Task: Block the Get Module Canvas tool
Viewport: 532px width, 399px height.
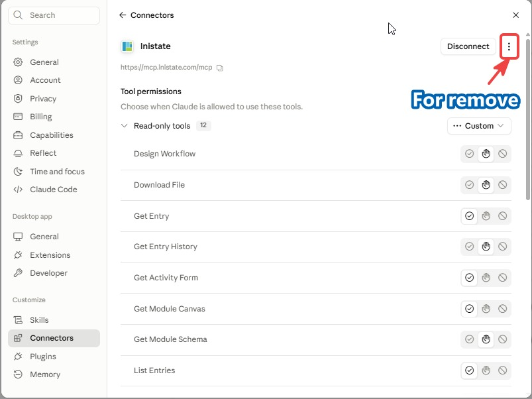Action: click(502, 309)
